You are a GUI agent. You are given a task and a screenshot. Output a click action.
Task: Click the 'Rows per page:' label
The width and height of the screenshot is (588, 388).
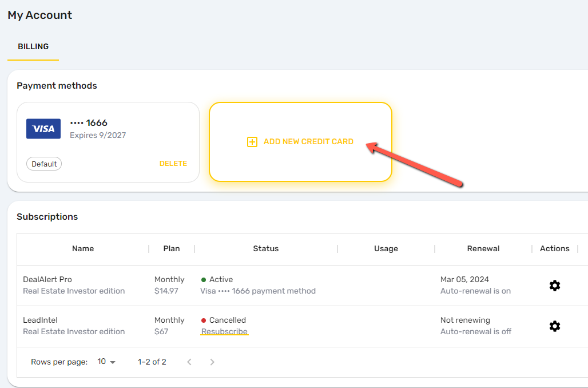tap(59, 362)
